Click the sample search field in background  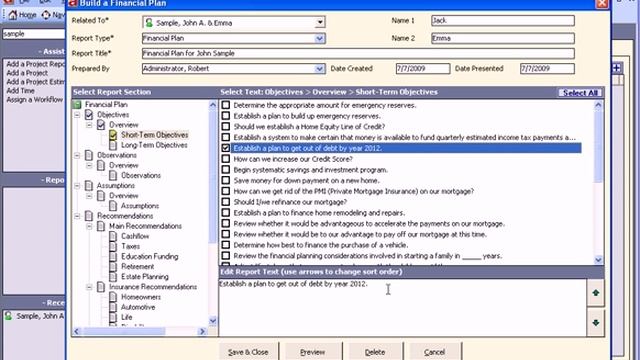[33, 34]
